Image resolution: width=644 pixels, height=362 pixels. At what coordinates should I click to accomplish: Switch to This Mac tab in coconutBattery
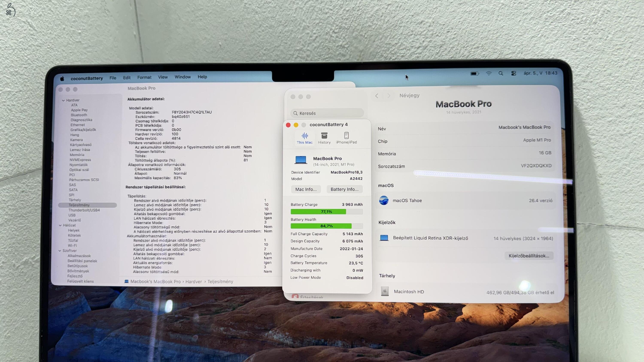click(304, 138)
